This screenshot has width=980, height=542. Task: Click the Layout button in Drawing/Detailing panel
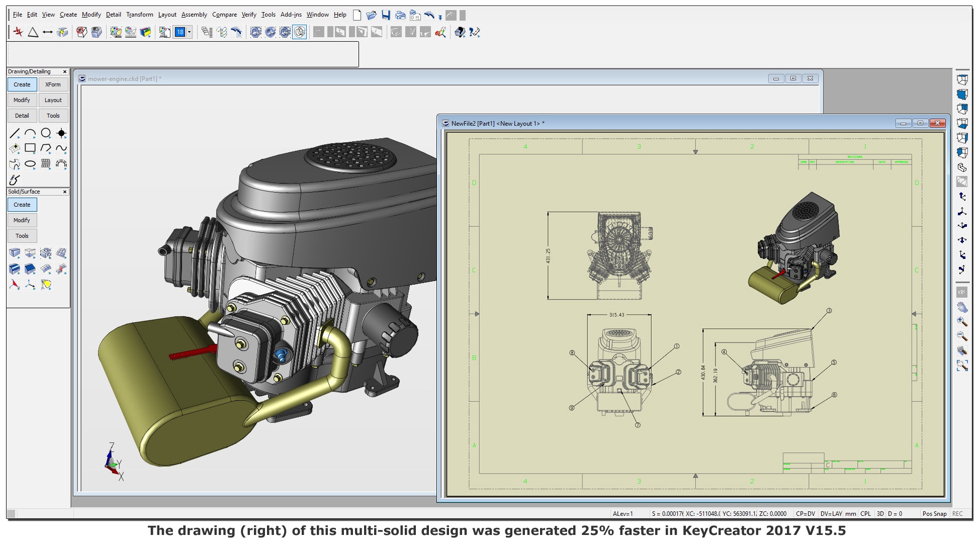pos(53,100)
